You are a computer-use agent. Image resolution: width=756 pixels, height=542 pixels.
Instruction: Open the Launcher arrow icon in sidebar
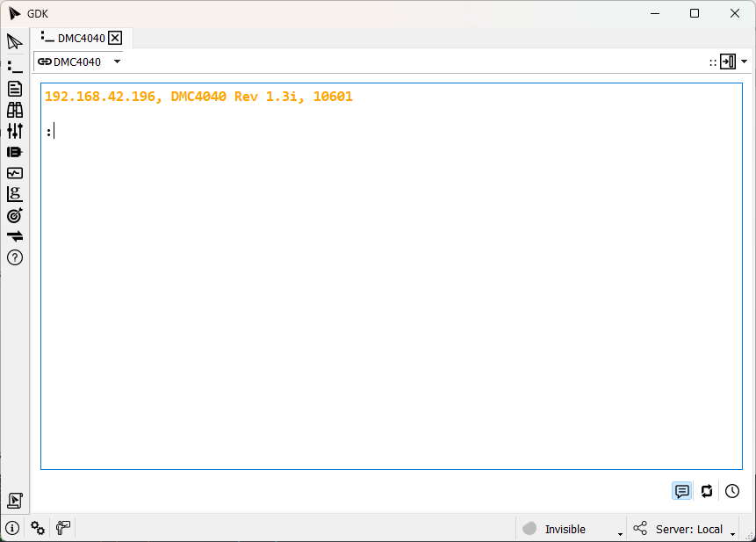click(x=15, y=42)
